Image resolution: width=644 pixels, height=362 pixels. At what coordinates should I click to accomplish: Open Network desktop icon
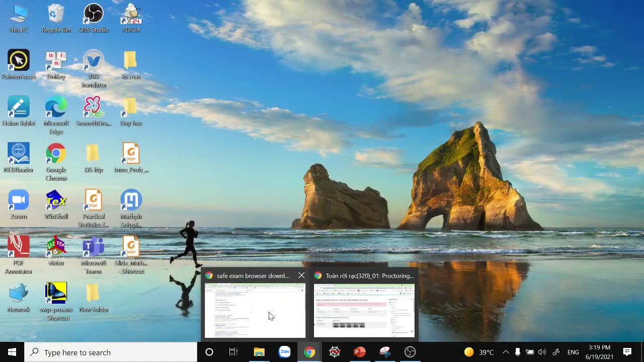click(x=19, y=298)
